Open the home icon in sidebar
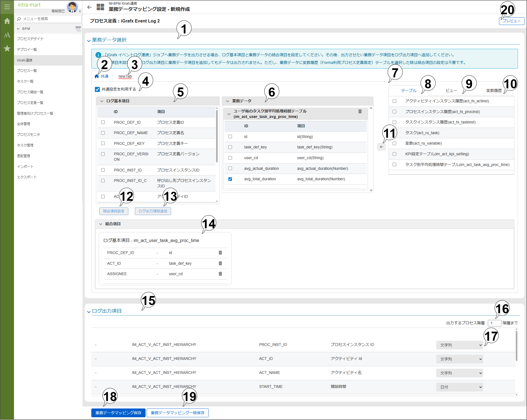 [7, 21]
